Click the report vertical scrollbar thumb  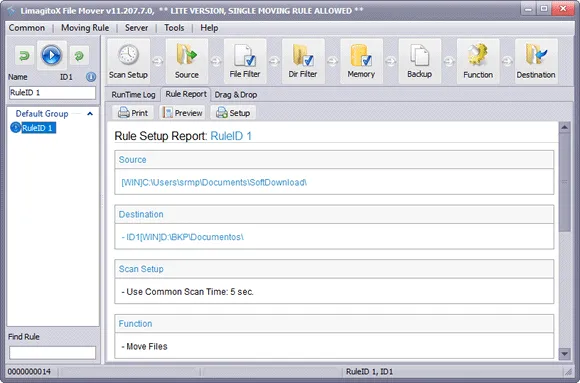click(564, 182)
